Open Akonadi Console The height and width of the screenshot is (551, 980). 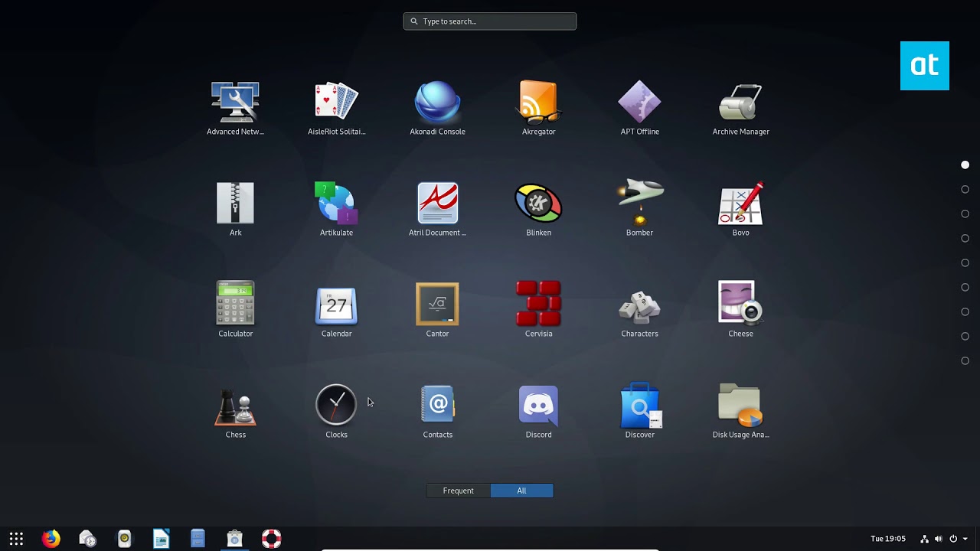click(437, 103)
